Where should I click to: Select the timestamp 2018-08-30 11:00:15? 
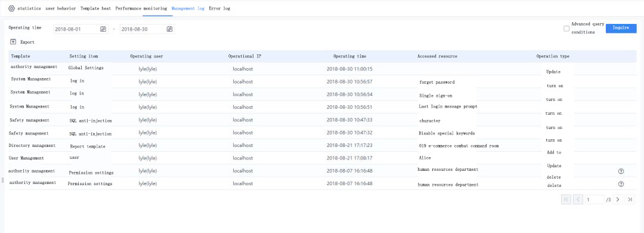coord(349,69)
